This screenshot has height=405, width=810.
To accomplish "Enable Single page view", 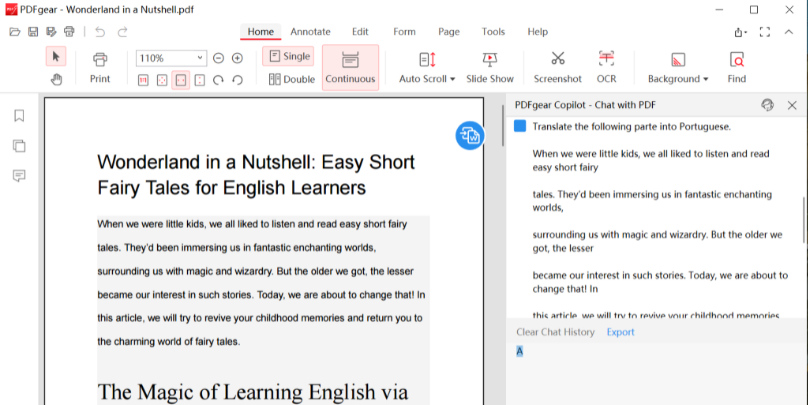I will pyautogui.click(x=288, y=57).
